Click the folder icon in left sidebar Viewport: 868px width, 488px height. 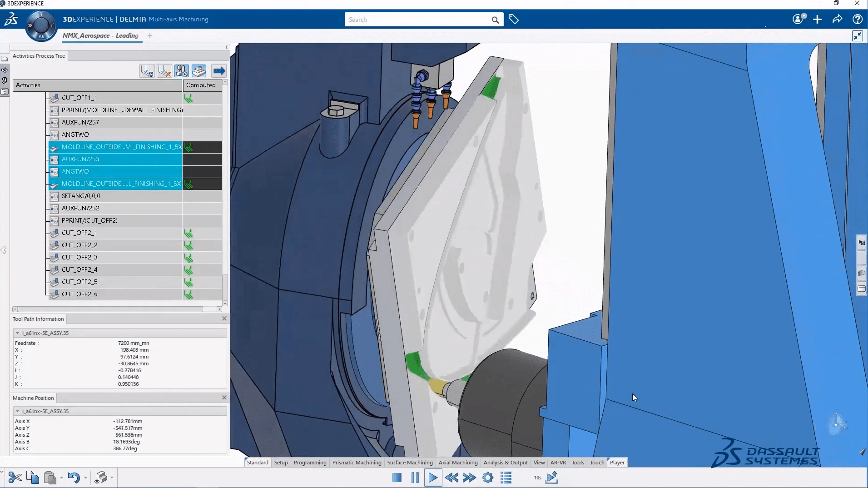[5, 59]
